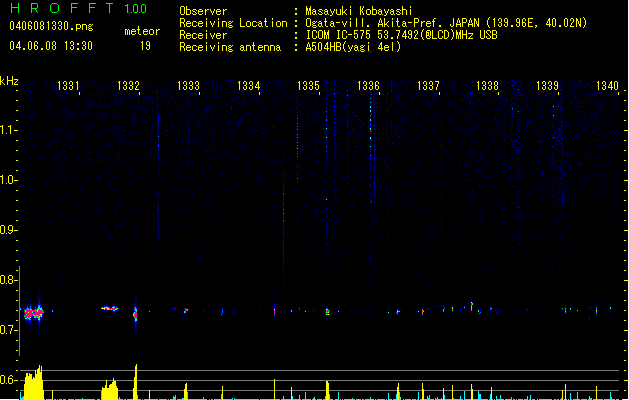Click time axis marker 1334

248,86
